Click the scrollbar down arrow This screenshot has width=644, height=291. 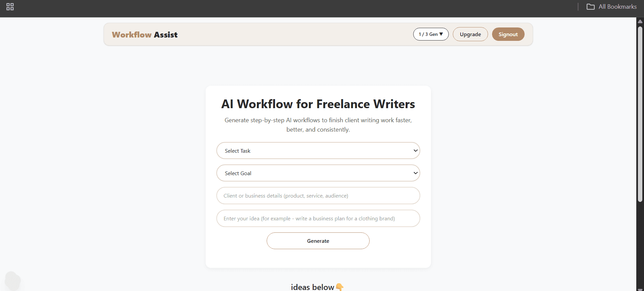click(x=640, y=289)
